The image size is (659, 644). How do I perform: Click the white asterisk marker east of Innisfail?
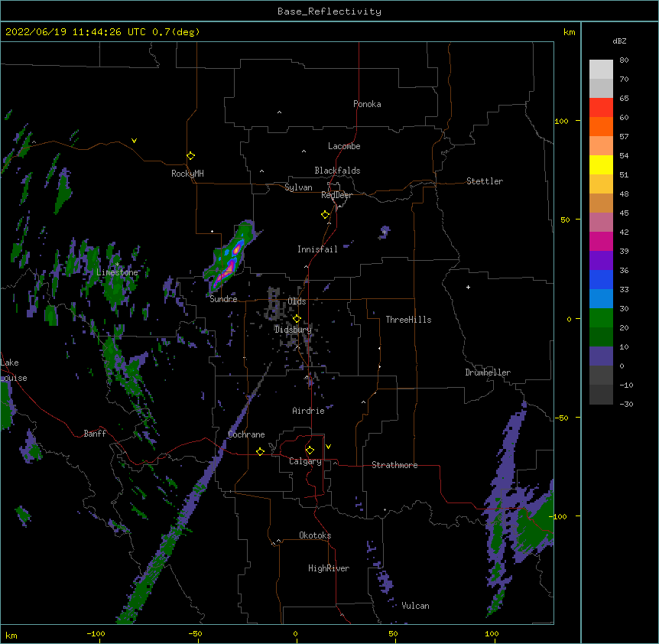tap(384, 232)
